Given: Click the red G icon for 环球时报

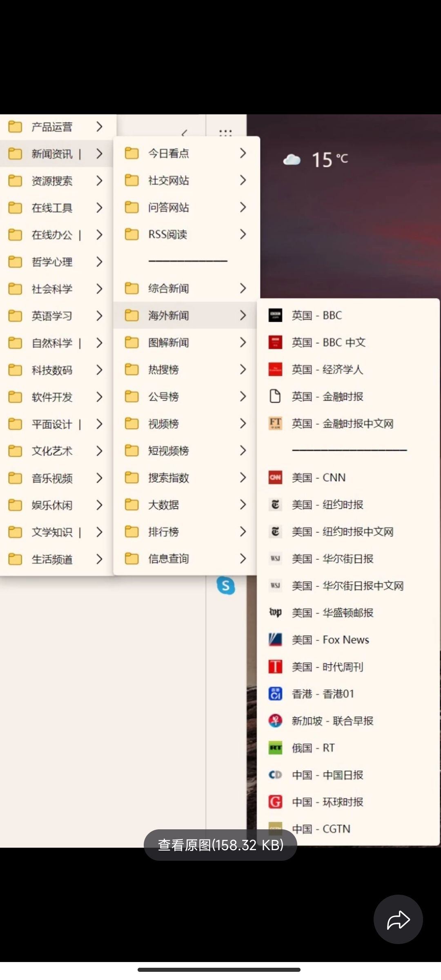Looking at the screenshot, I should [275, 802].
